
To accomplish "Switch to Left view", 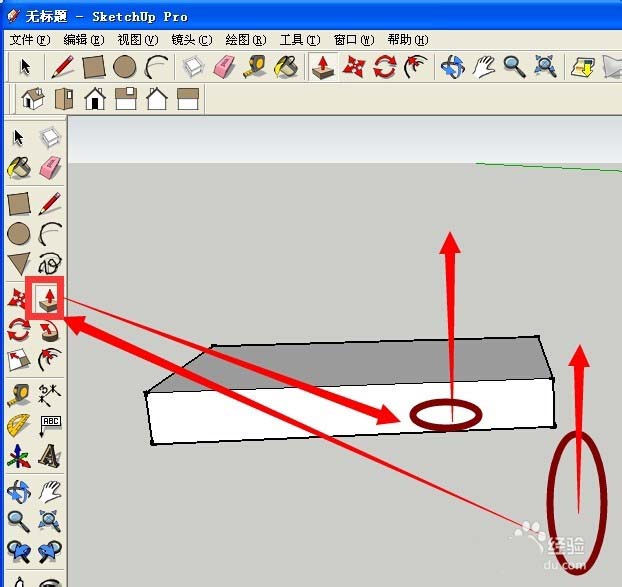I will click(x=188, y=98).
